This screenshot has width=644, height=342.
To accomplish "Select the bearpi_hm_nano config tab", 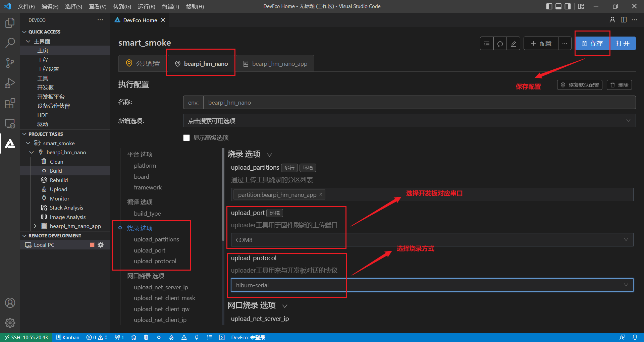I will (201, 63).
